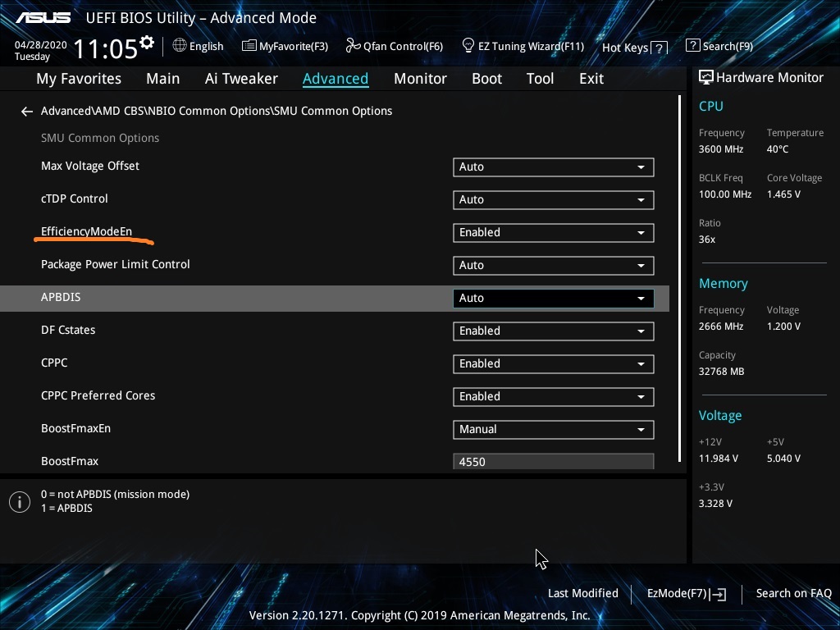The image size is (840, 630).
Task: Click the breadcrumb path text
Action: click(x=217, y=111)
